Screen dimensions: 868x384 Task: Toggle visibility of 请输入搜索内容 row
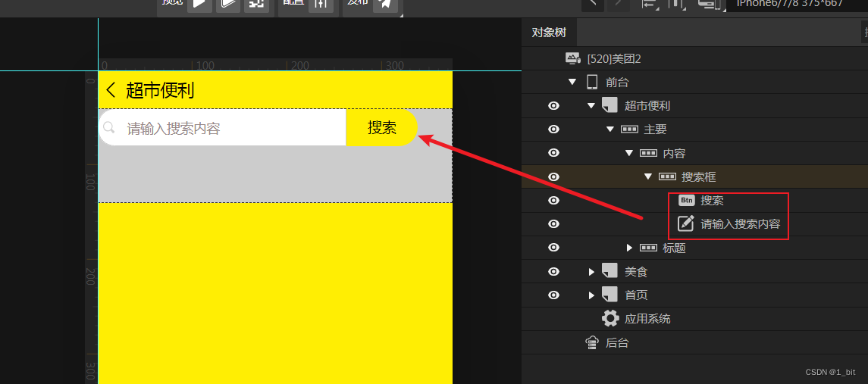pos(553,224)
